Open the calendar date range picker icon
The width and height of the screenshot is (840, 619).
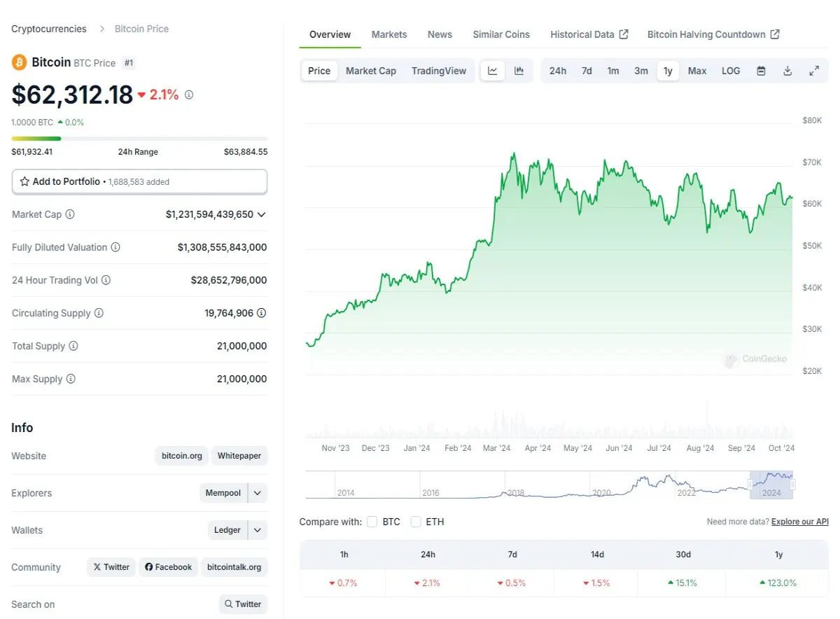761,71
